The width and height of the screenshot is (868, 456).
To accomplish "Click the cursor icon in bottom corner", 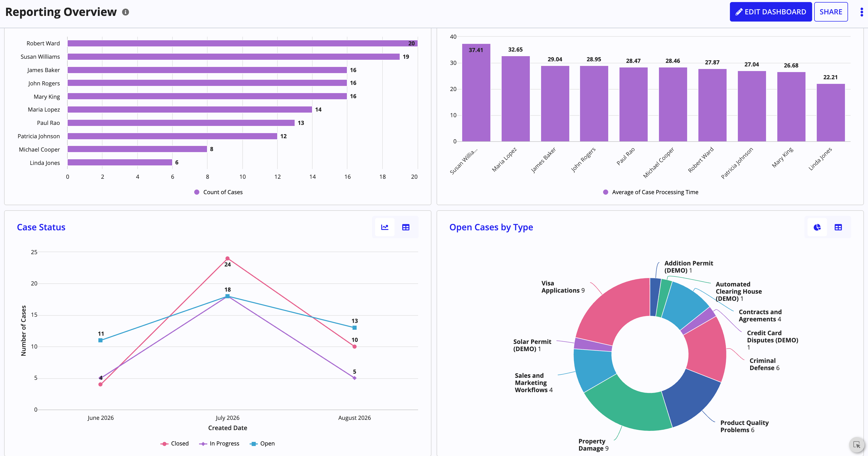I will (x=856, y=445).
